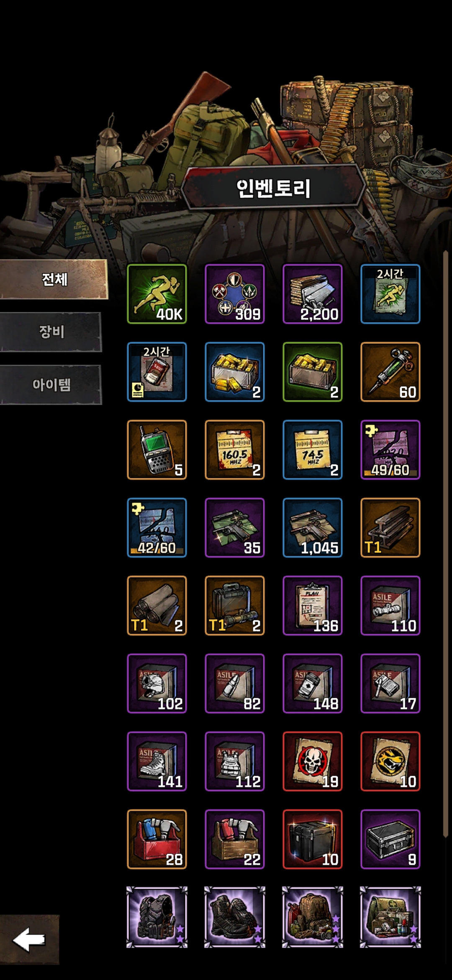
Task: Tap the yellow tiger emblem poster
Action: pyautogui.click(x=390, y=761)
